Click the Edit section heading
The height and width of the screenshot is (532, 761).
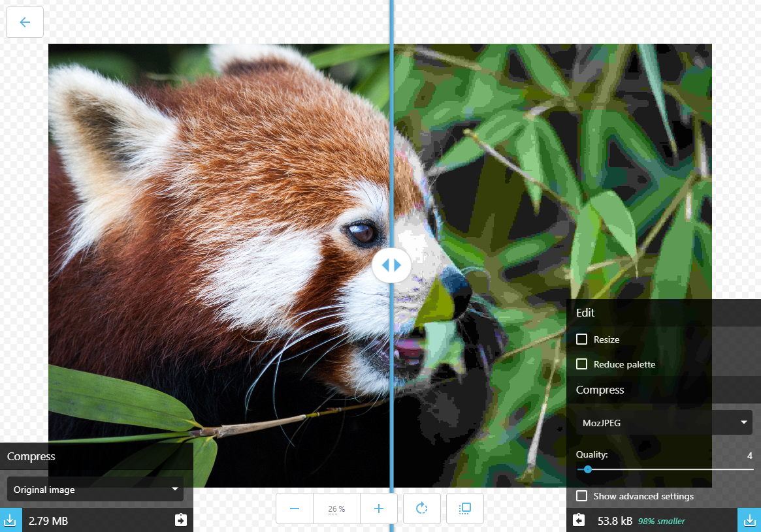pyautogui.click(x=585, y=313)
